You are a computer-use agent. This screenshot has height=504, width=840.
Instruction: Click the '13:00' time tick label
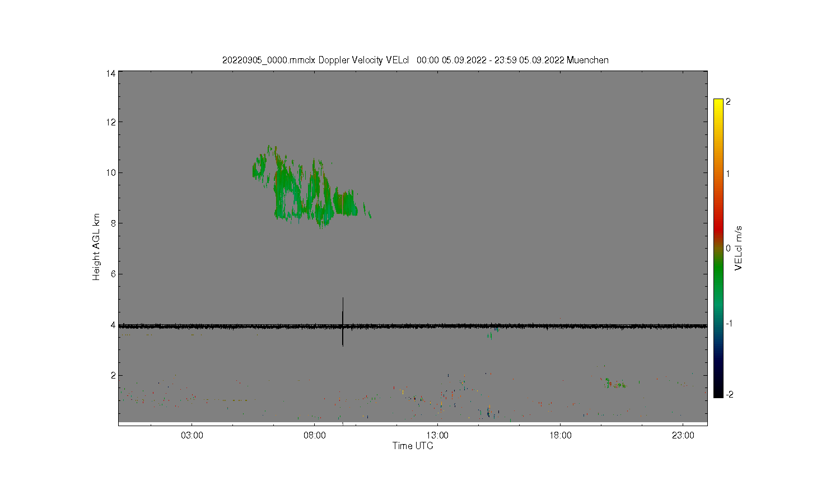[x=437, y=435]
